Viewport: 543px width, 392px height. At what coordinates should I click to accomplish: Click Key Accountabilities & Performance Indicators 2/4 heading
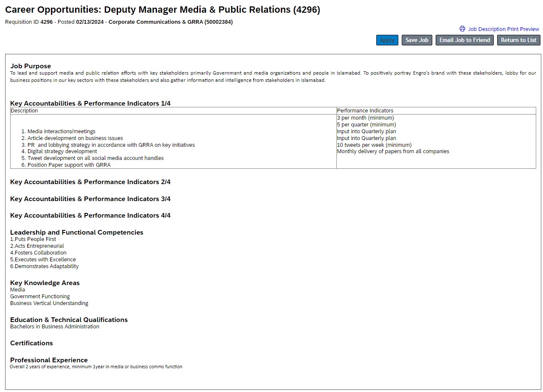tap(90, 182)
